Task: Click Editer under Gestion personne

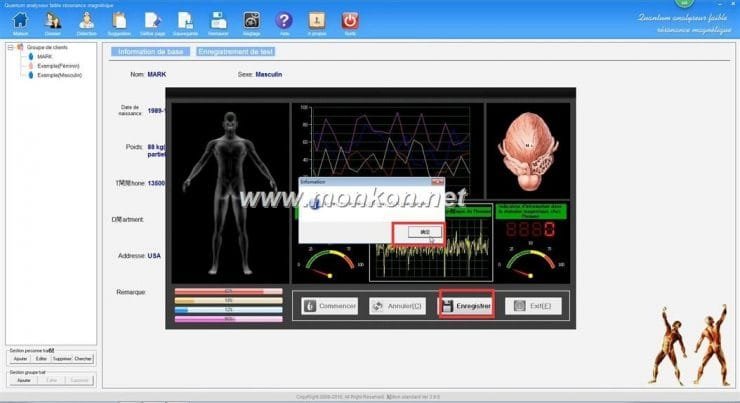Action: tap(41, 359)
